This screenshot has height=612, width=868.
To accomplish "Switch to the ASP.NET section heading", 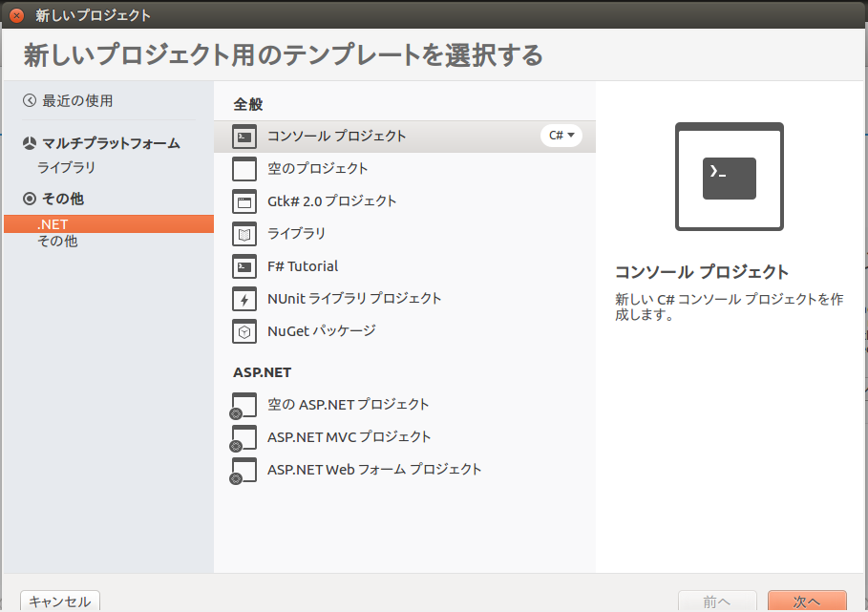I will click(x=262, y=372).
